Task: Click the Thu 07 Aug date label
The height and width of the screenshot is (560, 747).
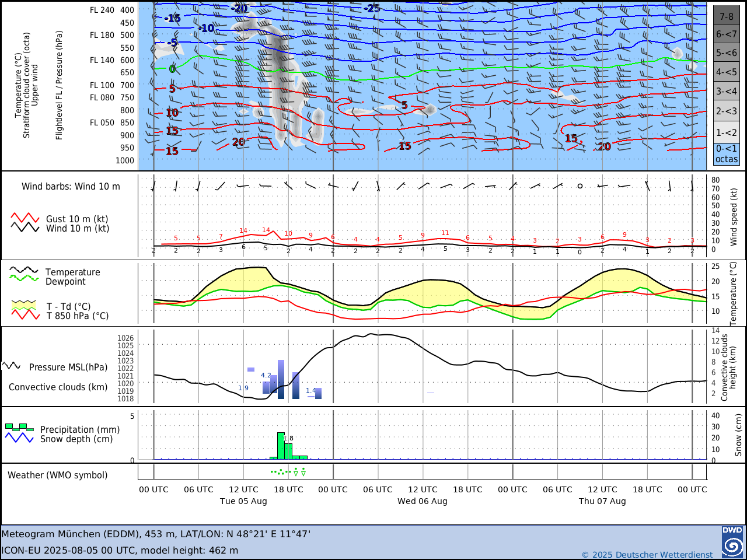Action: pos(602,501)
